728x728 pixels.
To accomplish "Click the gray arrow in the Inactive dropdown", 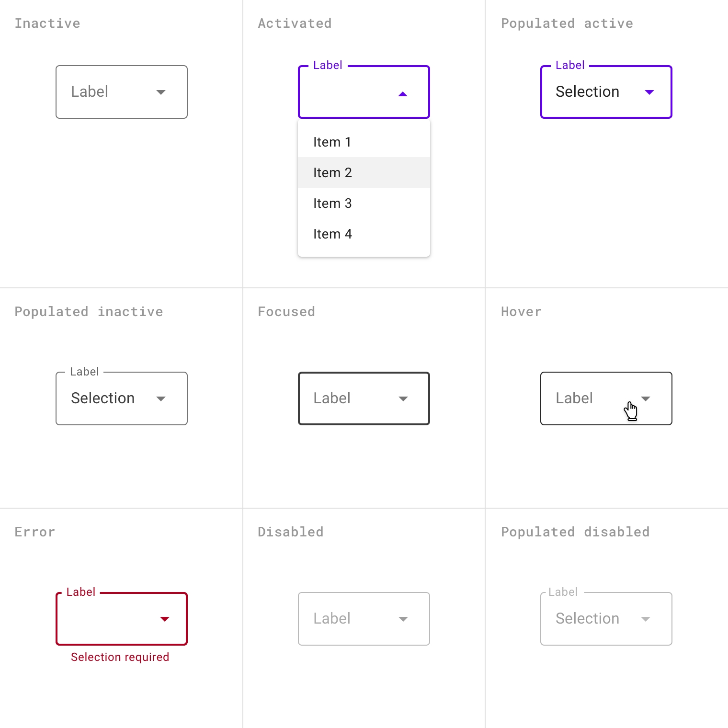I will [161, 92].
